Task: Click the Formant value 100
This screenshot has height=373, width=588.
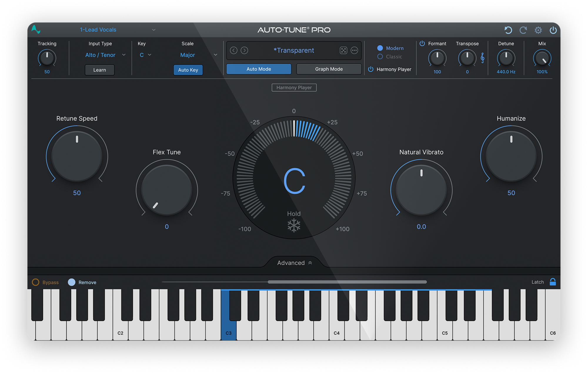Action: click(x=437, y=72)
